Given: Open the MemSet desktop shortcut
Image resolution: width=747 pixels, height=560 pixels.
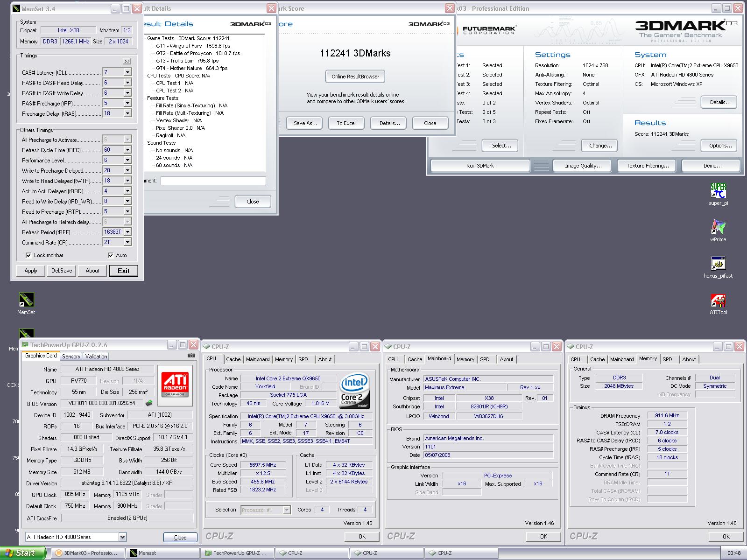Looking at the screenshot, I should click(x=26, y=300).
